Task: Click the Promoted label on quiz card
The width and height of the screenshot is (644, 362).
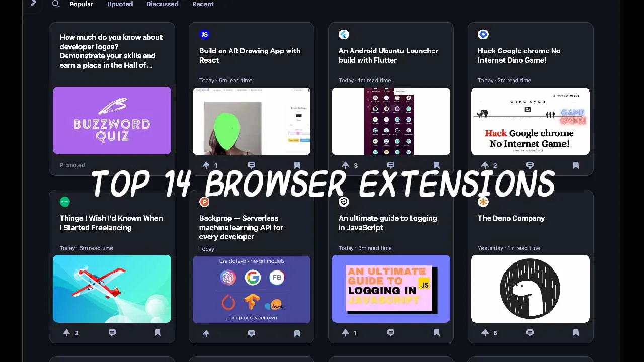Action: [x=72, y=165]
